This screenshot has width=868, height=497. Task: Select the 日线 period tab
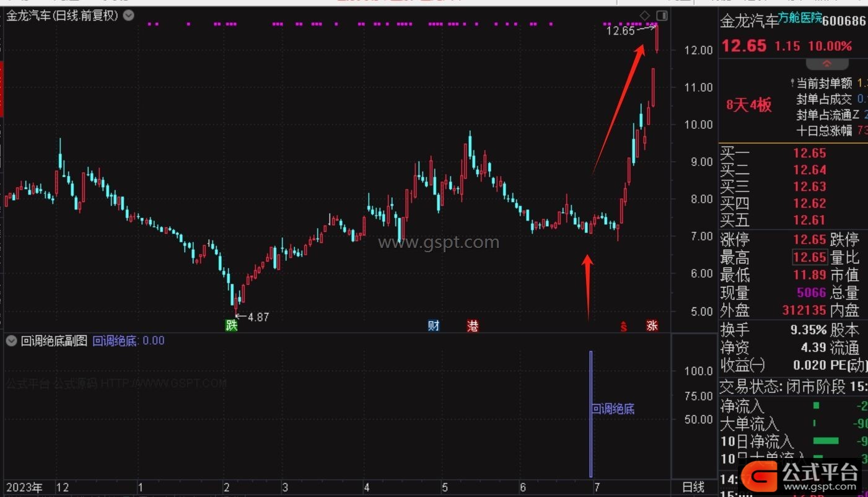point(693,488)
